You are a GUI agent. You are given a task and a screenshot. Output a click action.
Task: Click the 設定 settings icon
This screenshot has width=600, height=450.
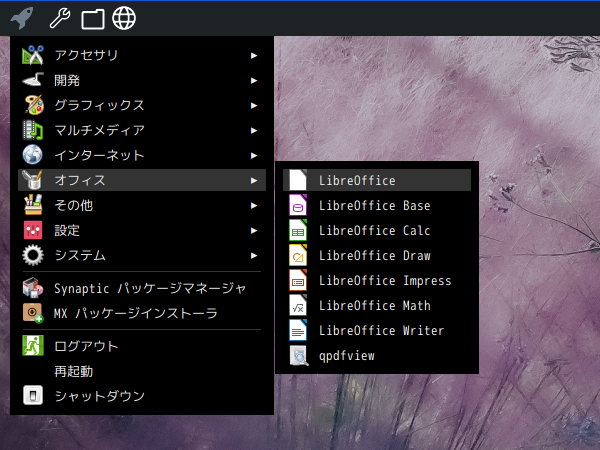(x=33, y=230)
